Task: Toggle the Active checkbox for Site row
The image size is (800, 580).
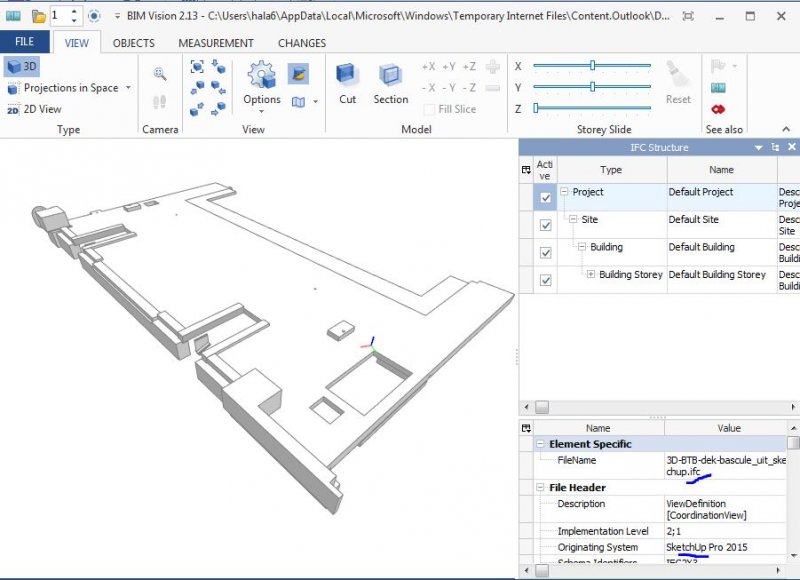Action: tap(545, 226)
